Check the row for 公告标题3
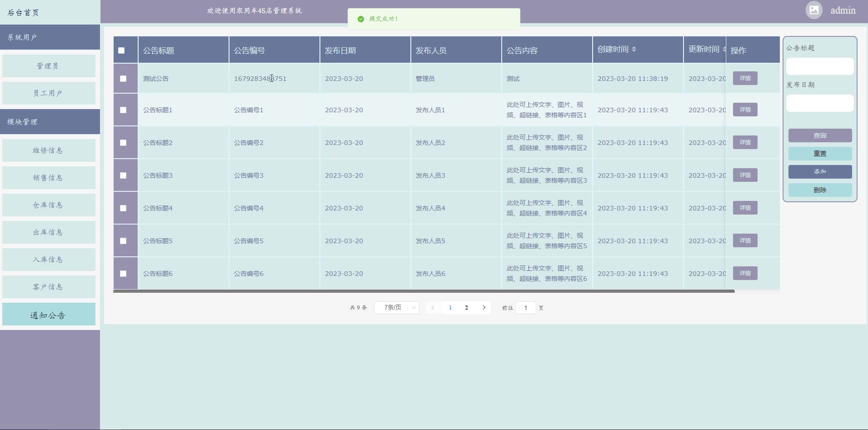Screen dimensions: 868x430 tap(123, 175)
